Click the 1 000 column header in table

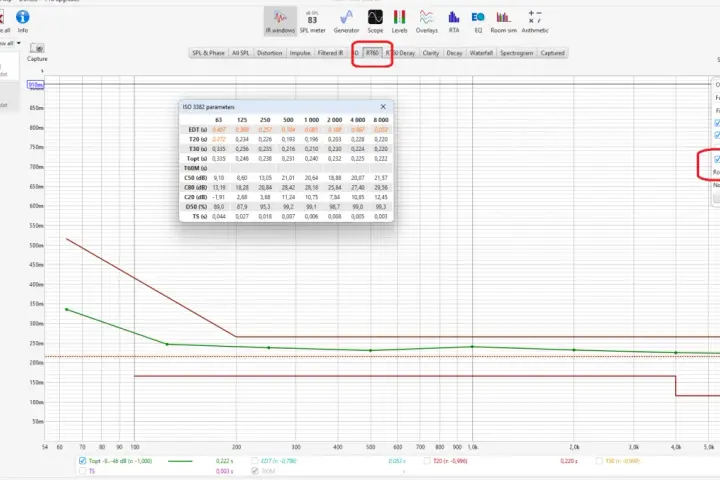311,120
